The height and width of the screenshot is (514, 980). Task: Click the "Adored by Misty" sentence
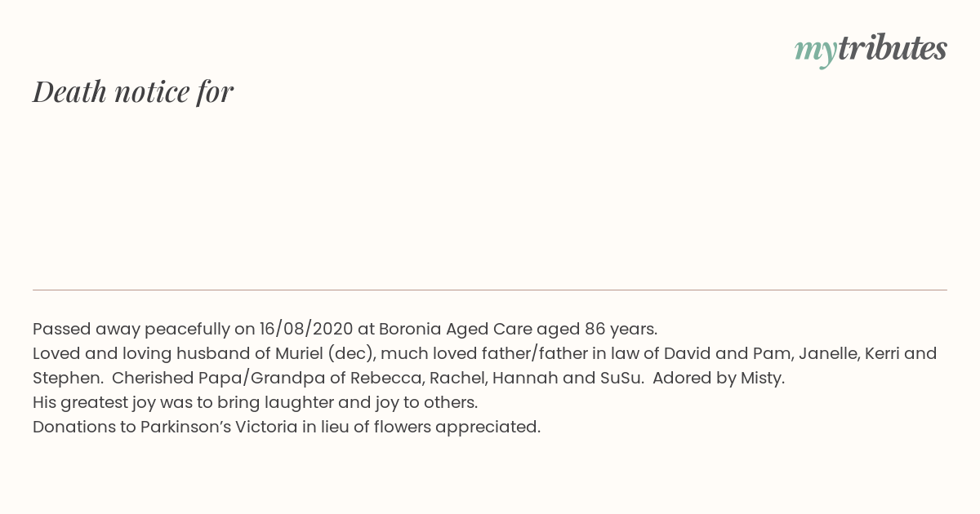pos(719,378)
